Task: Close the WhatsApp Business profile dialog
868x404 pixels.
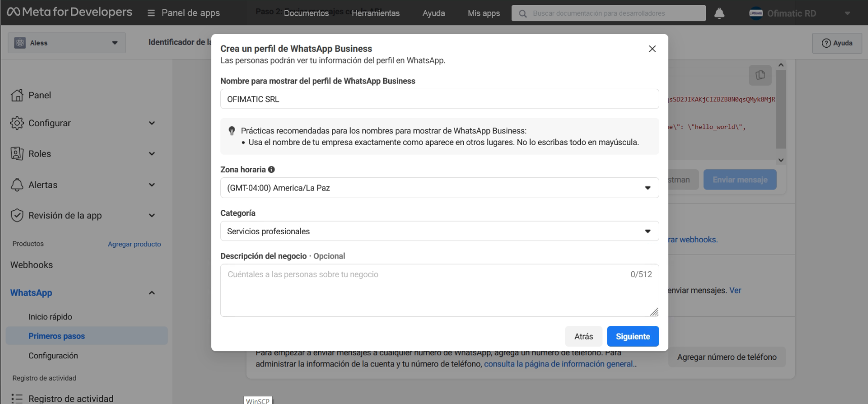Action: pos(652,49)
